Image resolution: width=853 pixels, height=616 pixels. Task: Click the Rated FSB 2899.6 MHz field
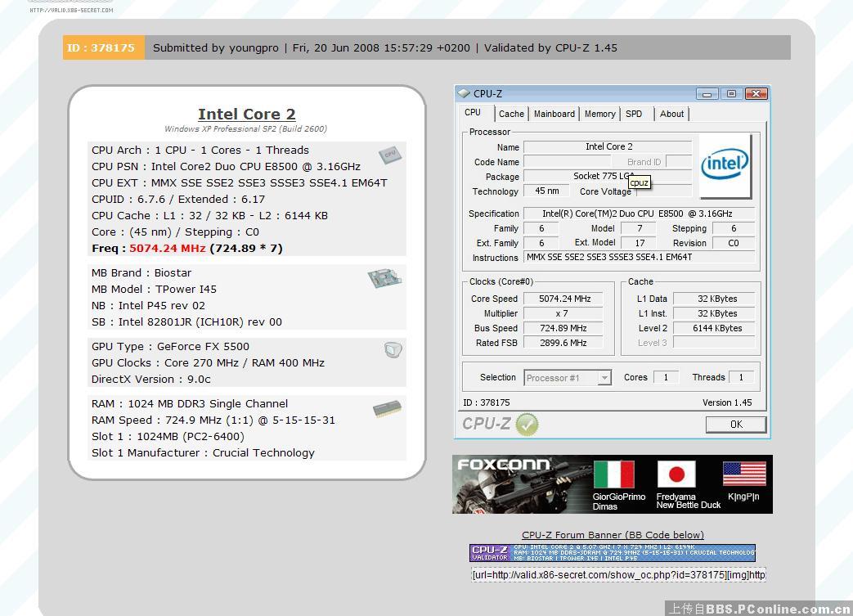564,343
